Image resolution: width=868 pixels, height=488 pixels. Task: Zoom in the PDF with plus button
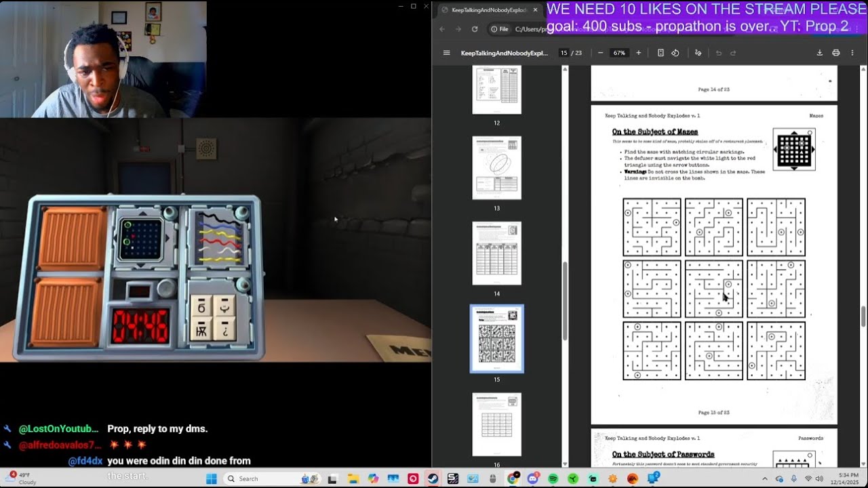tap(638, 53)
